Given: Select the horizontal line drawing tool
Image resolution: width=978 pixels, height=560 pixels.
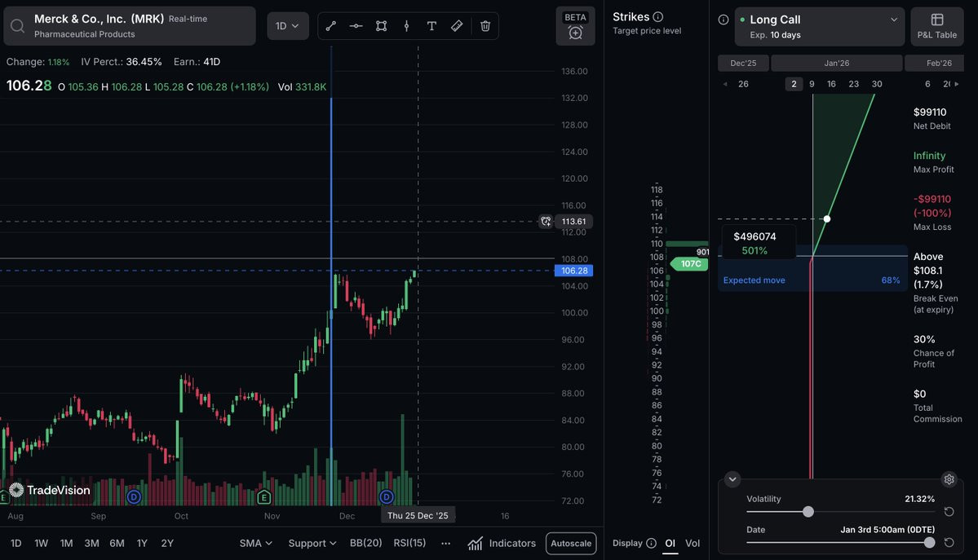Looking at the screenshot, I should [x=356, y=26].
